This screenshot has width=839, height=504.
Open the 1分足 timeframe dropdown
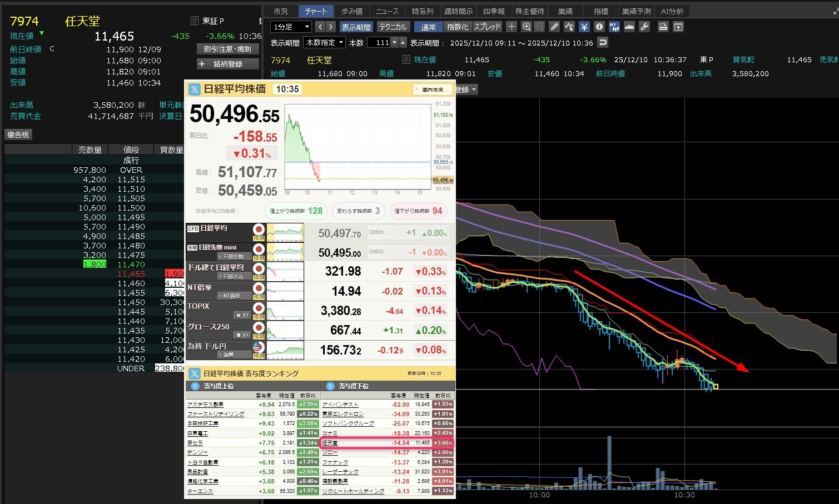(x=291, y=27)
